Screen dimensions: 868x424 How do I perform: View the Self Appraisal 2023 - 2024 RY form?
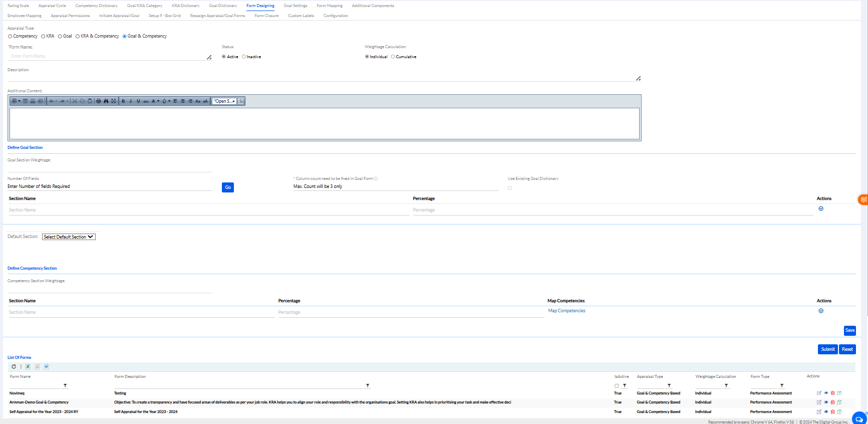coord(826,412)
